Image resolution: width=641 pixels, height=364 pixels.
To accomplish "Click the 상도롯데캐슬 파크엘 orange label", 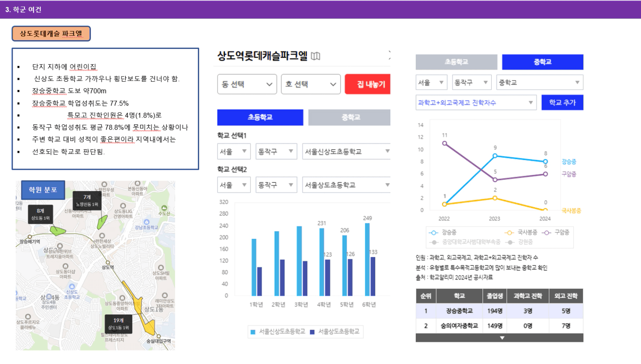I will pos(51,34).
